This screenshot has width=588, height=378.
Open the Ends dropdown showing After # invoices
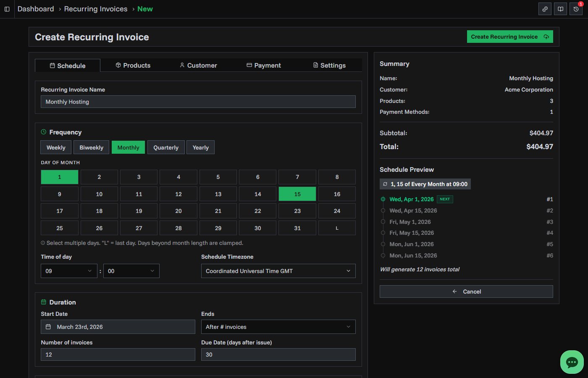click(278, 327)
